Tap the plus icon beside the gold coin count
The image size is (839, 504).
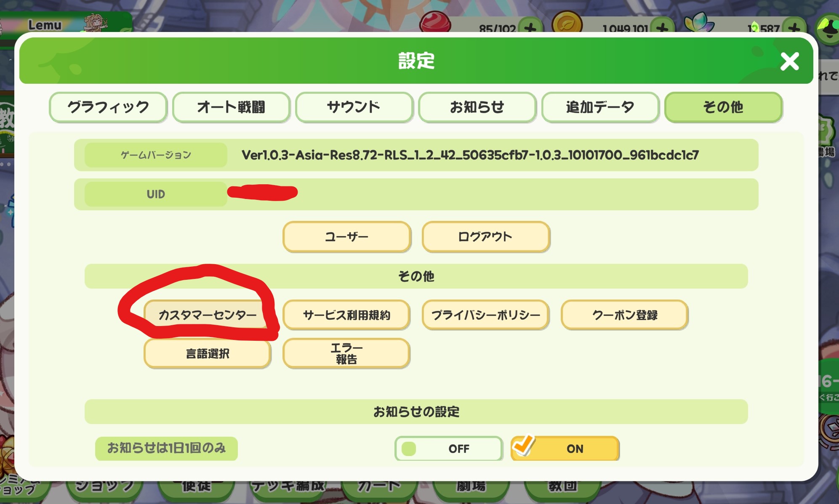click(x=662, y=26)
